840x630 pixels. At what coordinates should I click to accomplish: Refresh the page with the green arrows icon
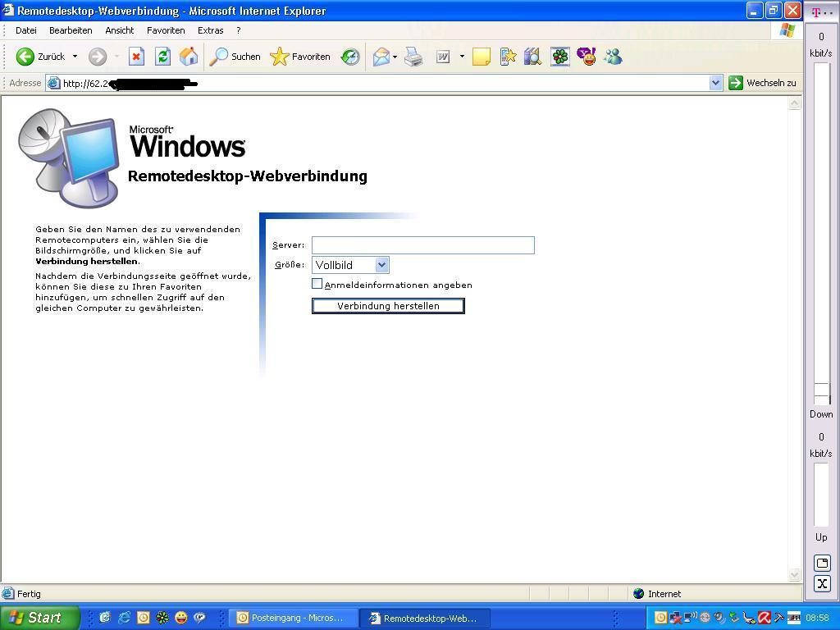(x=163, y=57)
